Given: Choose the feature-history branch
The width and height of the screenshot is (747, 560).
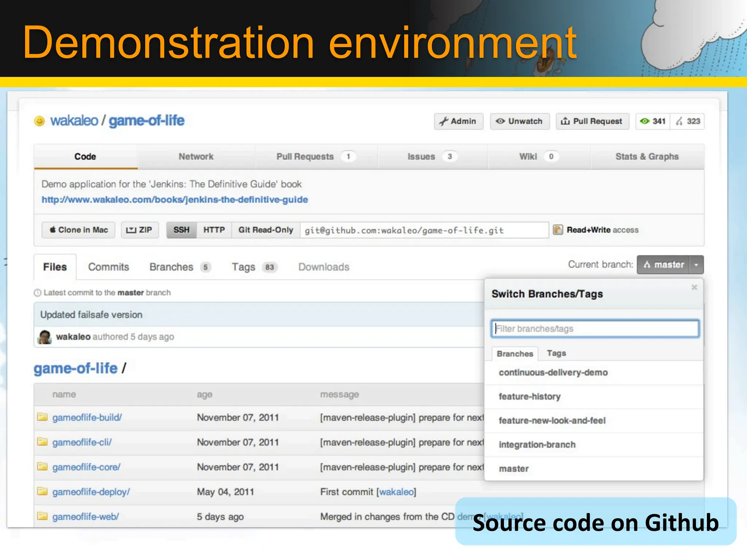Looking at the screenshot, I should point(594,397).
